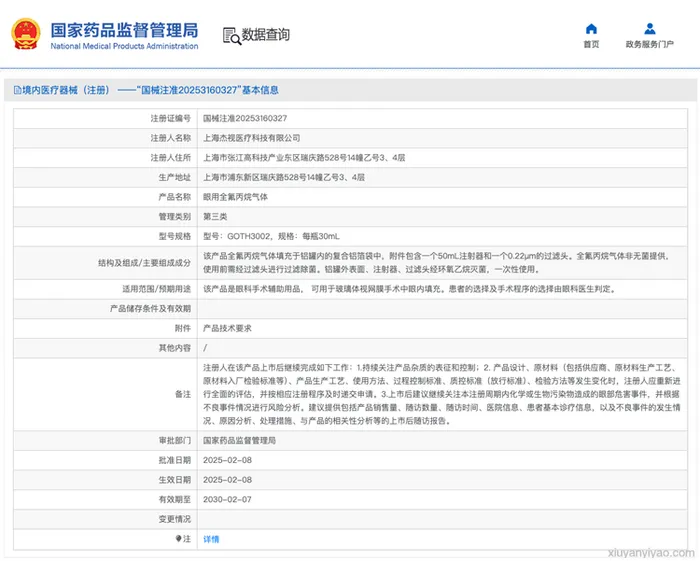Click the 审批部门 row label

[175, 440]
